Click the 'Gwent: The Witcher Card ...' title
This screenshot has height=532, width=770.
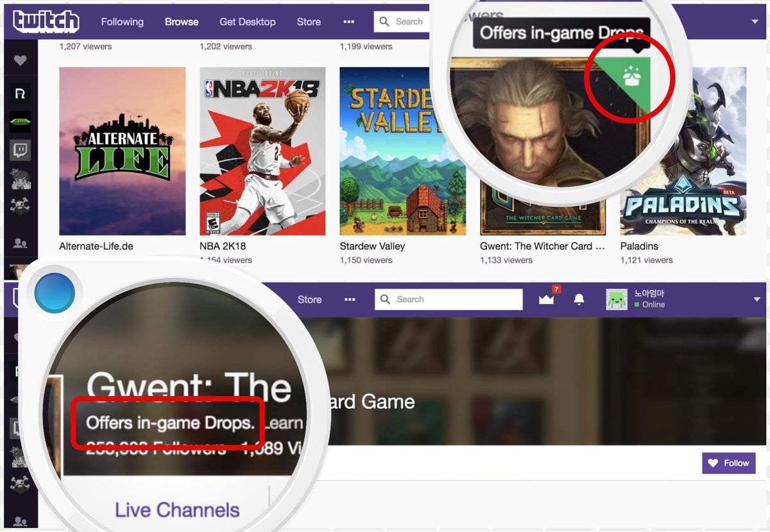click(x=542, y=246)
